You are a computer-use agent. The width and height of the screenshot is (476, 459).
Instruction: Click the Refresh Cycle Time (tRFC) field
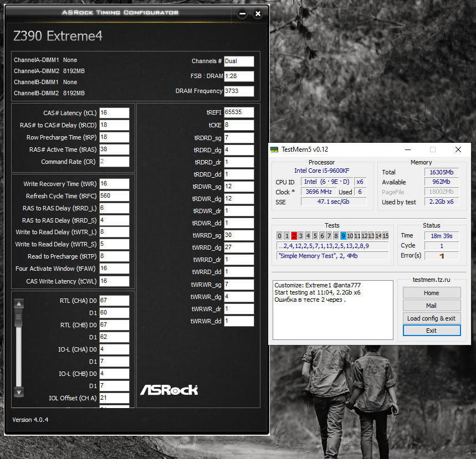tap(115, 195)
